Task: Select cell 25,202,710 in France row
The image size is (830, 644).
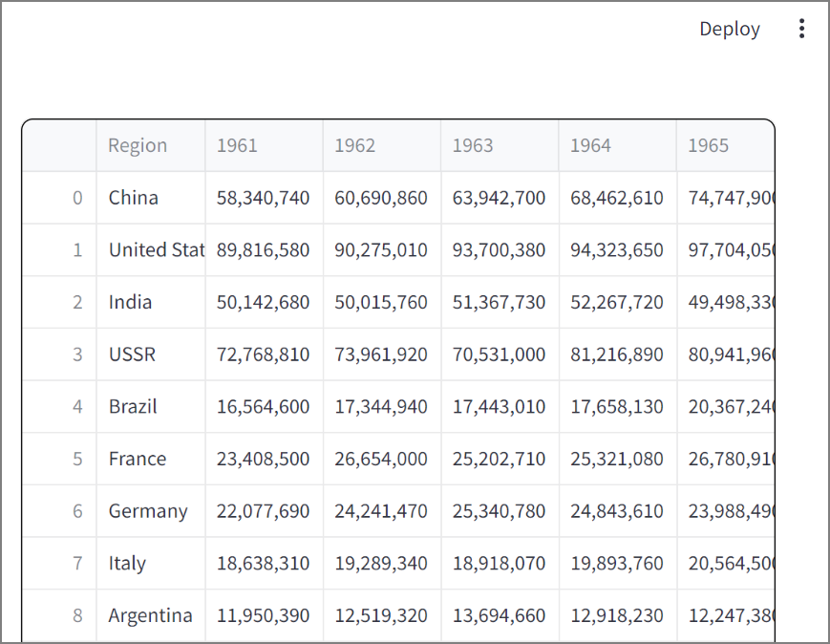Action: (x=500, y=459)
